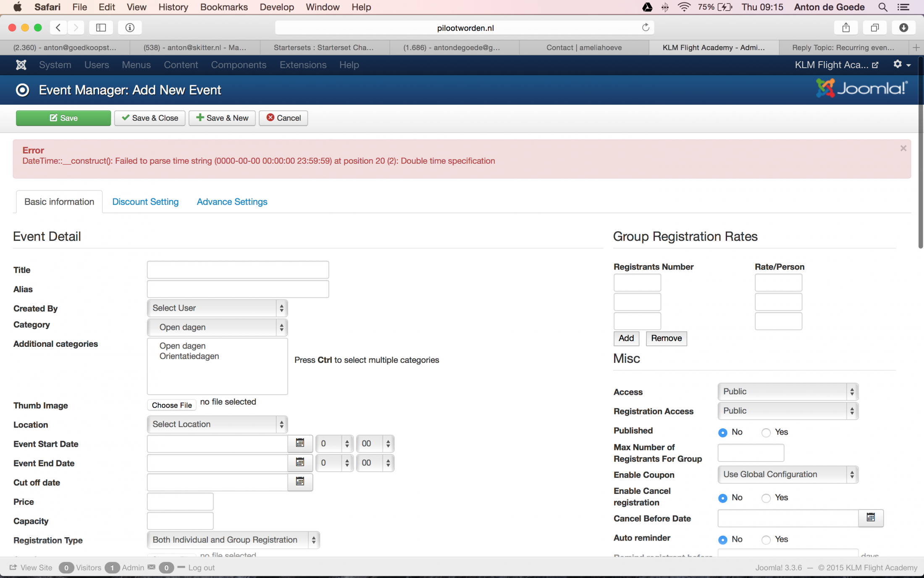This screenshot has height=578, width=924.
Task: Expand the Select Location dropdown
Action: 217,424
